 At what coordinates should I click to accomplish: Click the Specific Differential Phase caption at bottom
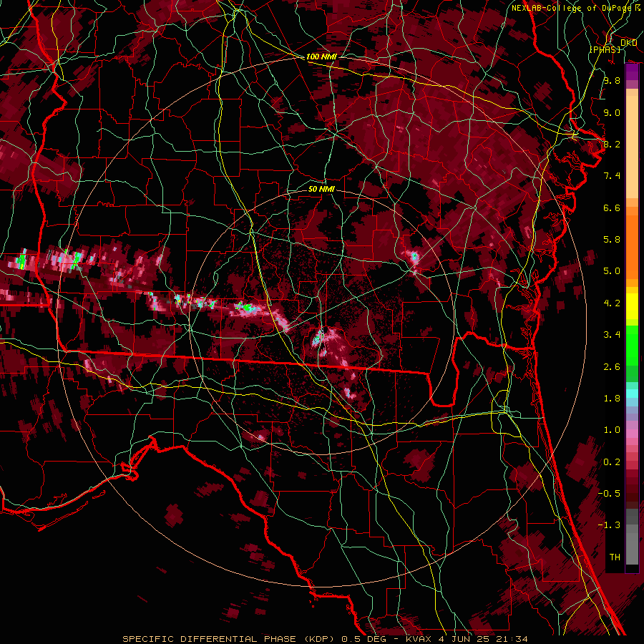pos(325,639)
